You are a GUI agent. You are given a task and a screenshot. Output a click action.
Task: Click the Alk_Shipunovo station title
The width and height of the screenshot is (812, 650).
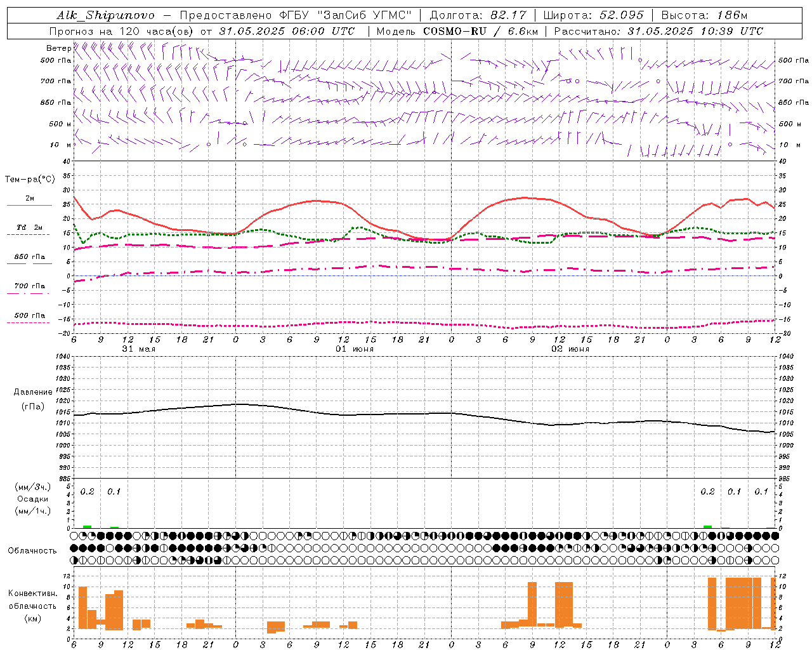pyautogui.click(x=105, y=15)
